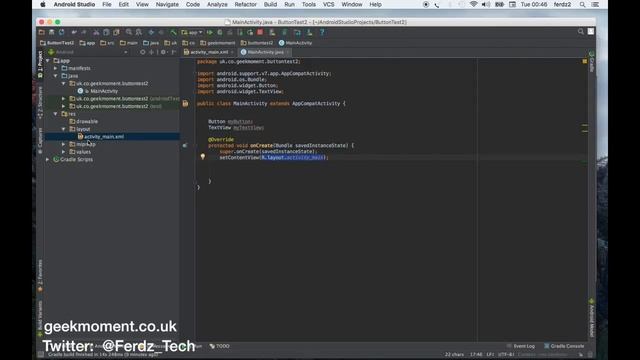Toggle the Gradle tool window on right
The image size is (640, 360).
591,62
